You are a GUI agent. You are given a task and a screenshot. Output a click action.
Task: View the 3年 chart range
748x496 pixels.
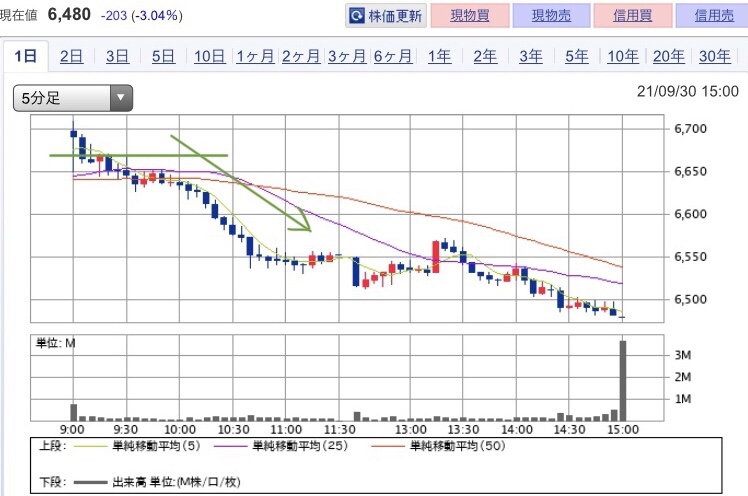(531, 56)
